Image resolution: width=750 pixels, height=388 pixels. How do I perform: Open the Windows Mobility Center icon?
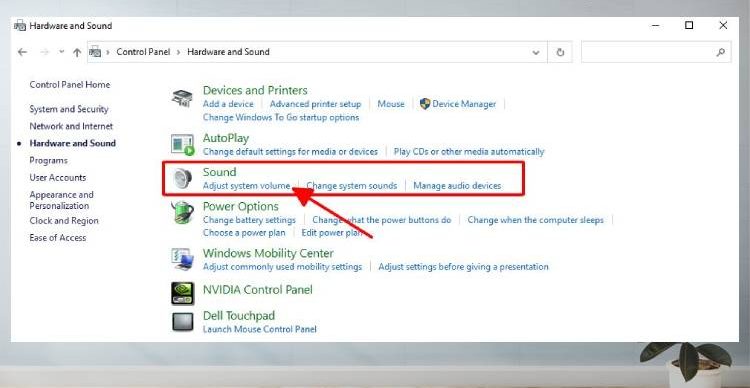(182, 259)
